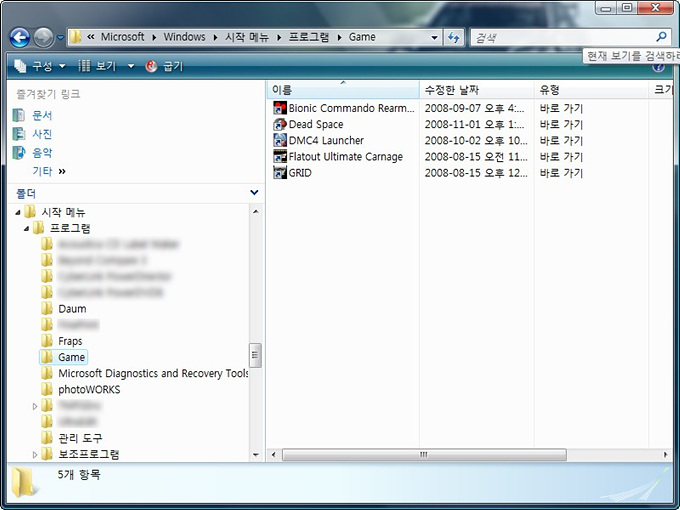This screenshot has width=680, height=510.
Task: Open the dropdown arrow beside 보기
Action: [131, 66]
